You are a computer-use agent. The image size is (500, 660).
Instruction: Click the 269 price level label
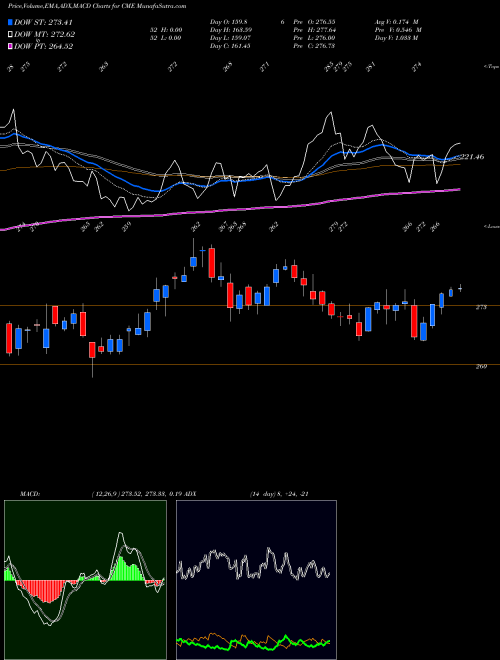(481, 367)
